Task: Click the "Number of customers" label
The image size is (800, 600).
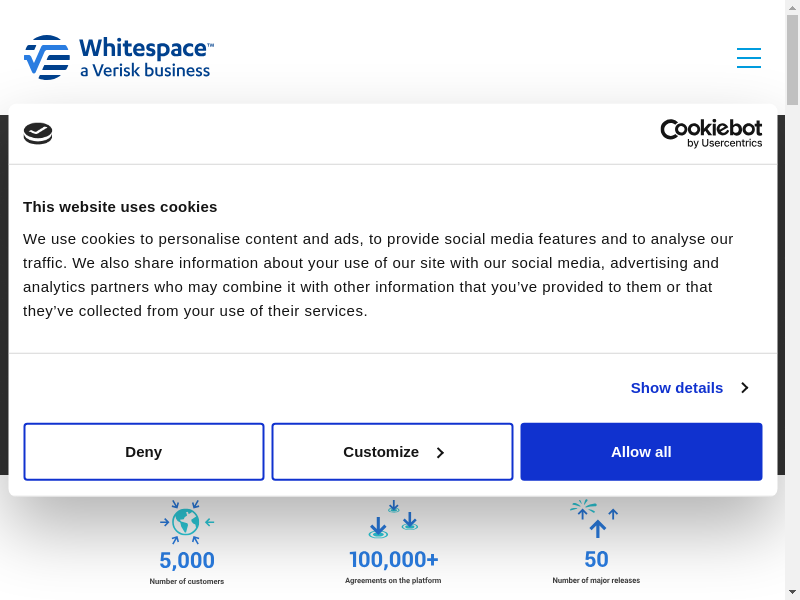Action: point(187,581)
